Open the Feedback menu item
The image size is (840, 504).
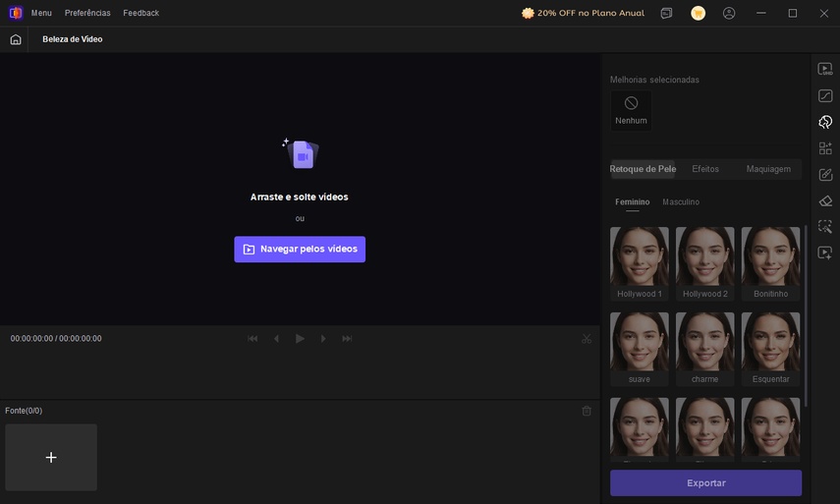(x=140, y=13)
